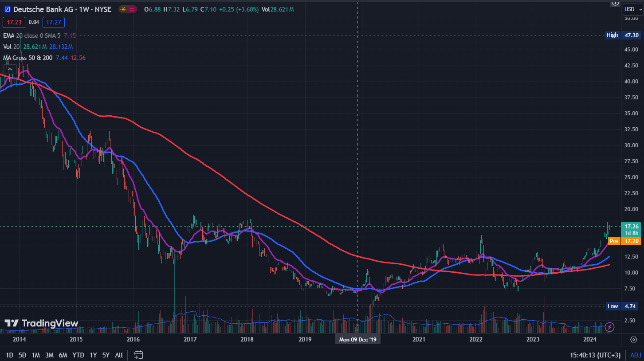Click the red 17.23 sell price button
This screenshot has height=361, width=644.
click(13, 22)
